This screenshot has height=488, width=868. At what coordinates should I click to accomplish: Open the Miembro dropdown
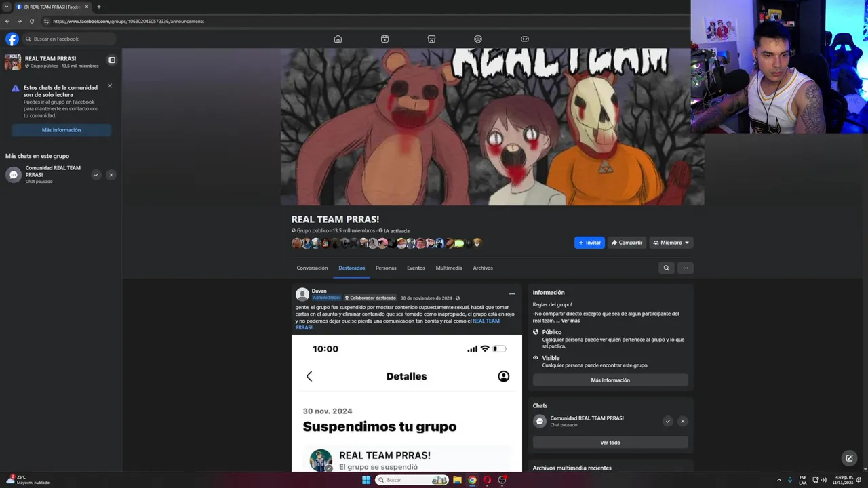point(671,243)
